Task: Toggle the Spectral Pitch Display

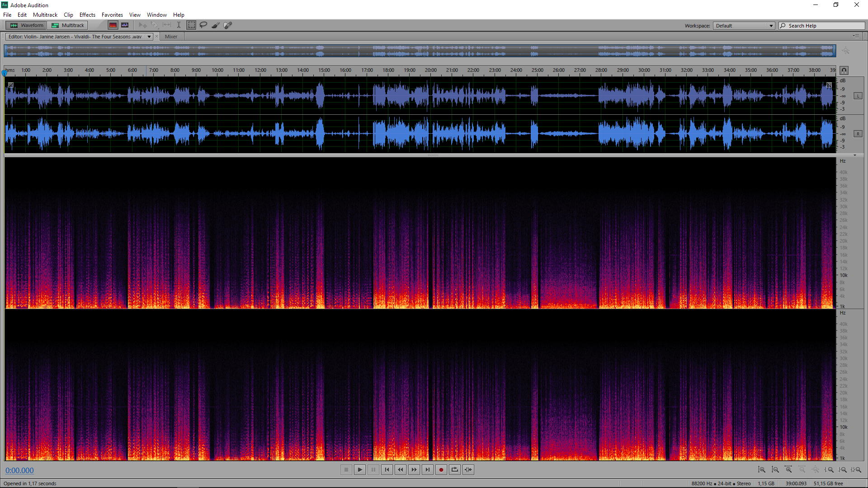Action: click(125, 25)
